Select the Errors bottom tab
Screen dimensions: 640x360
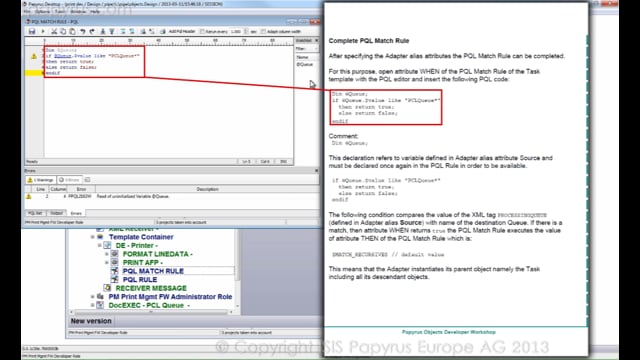[x=76, y=213]
